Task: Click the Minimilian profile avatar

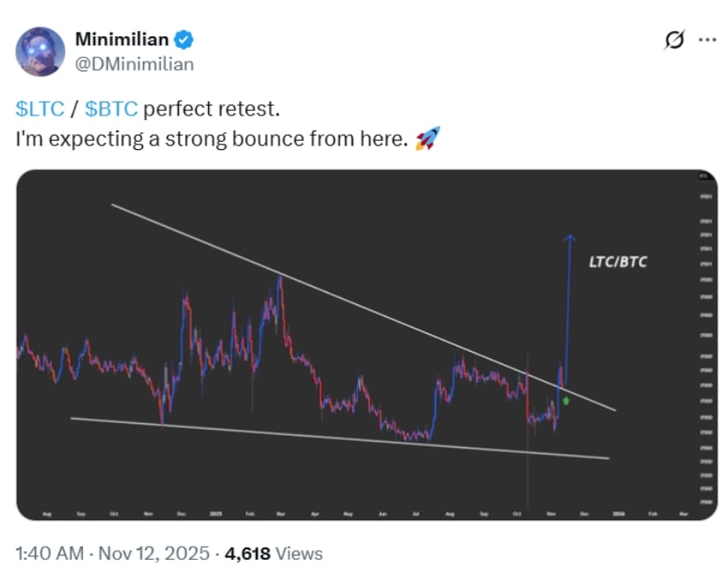Action: [41, 51]
